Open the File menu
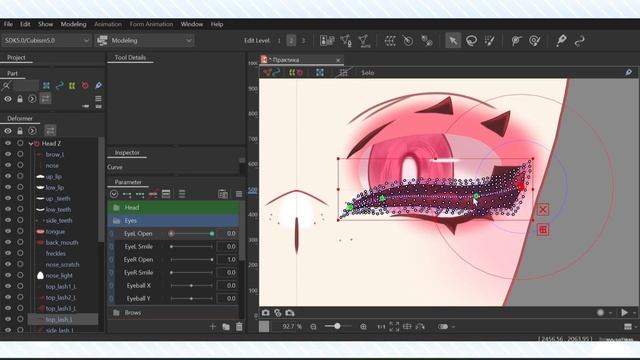The height and width of the screenshot is (360, 640). (x=8, y=24)
